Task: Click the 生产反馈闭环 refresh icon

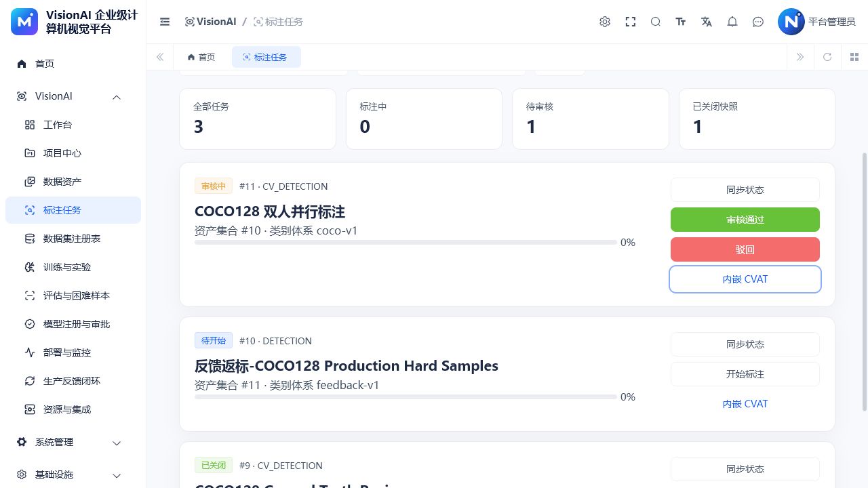Action: pos(30,381)
